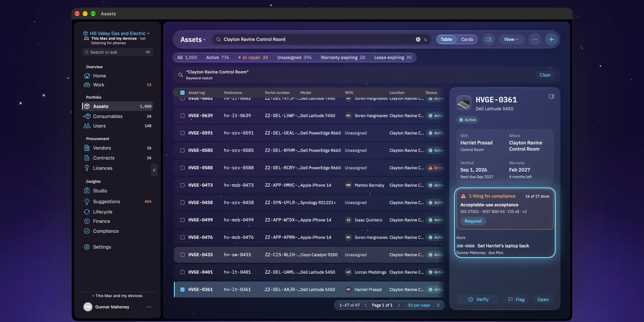Open Compliance in the sidebar

(x=118, y=231)
